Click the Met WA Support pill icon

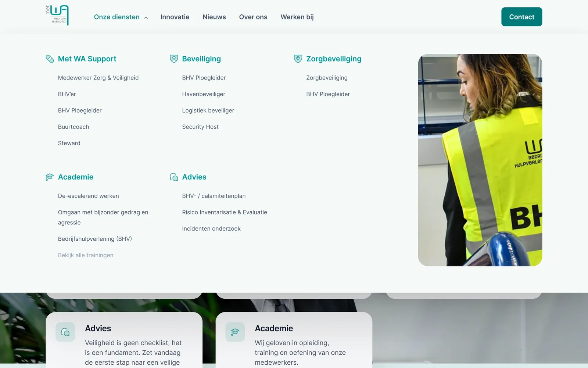click(50, 59)
